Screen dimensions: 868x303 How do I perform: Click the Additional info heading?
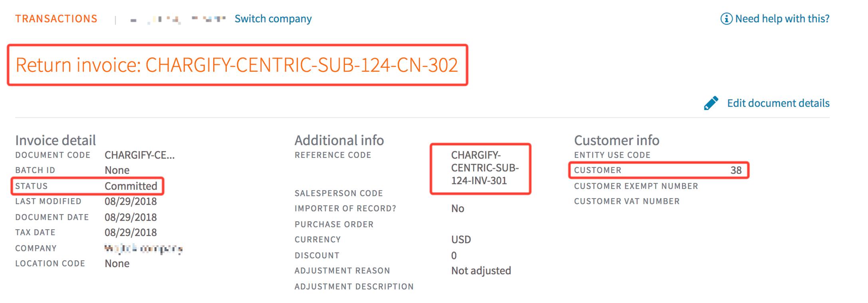[x=339, y=140]
